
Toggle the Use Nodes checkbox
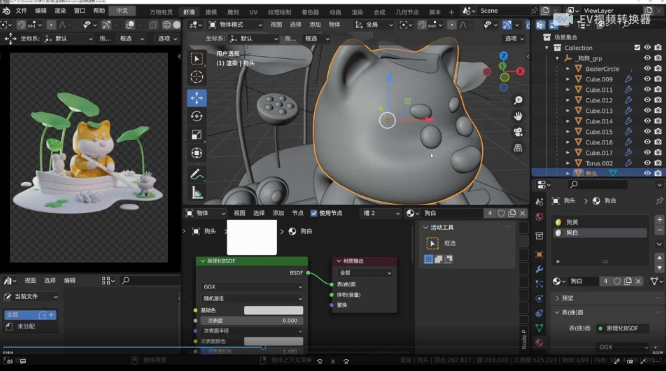pyautogui.click(x=314, y=213)
